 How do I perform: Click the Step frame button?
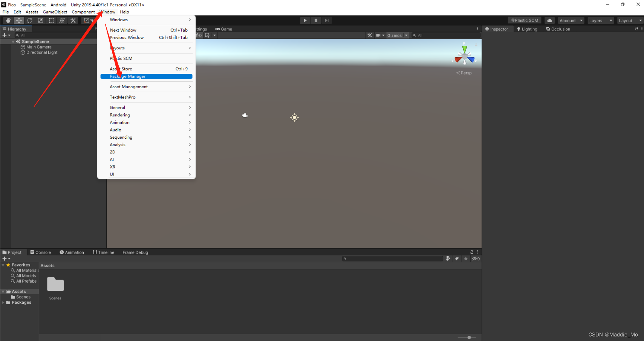point(327,20)
